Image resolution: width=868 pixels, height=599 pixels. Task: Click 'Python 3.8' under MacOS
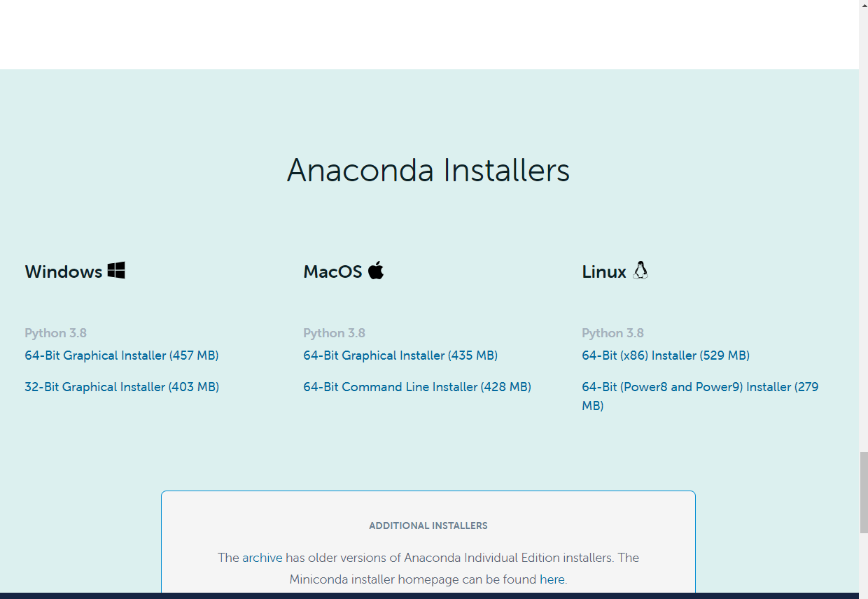tap(335, 333)
